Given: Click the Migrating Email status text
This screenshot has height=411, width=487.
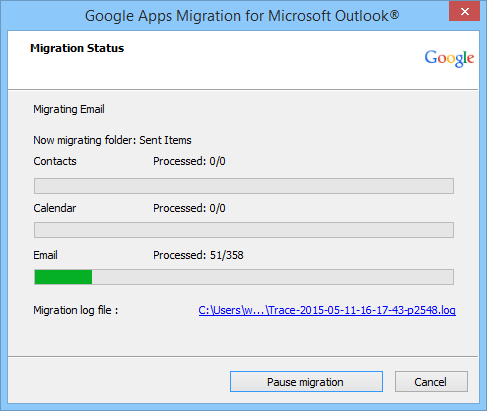Looking at the screenshot, I should click(69, 109).
